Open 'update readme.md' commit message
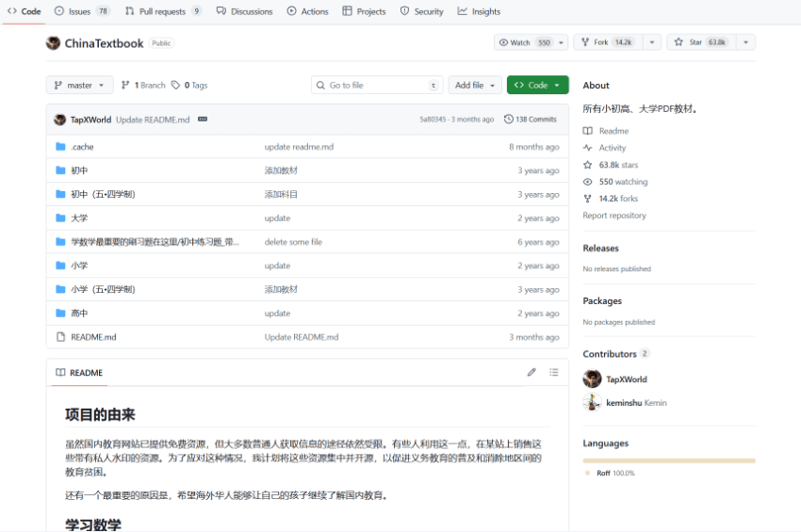The width and height of the screenshot is (801, 532). [x=299, y=147]
